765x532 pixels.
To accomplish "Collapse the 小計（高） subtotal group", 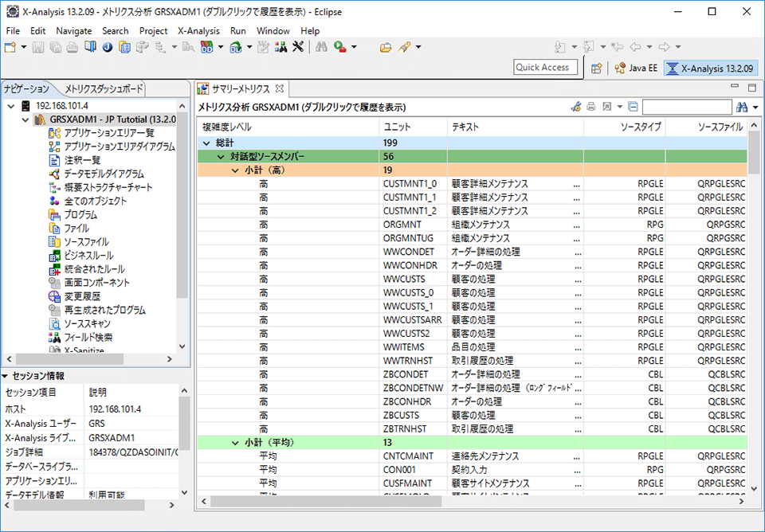I will [x=234, y=170].
